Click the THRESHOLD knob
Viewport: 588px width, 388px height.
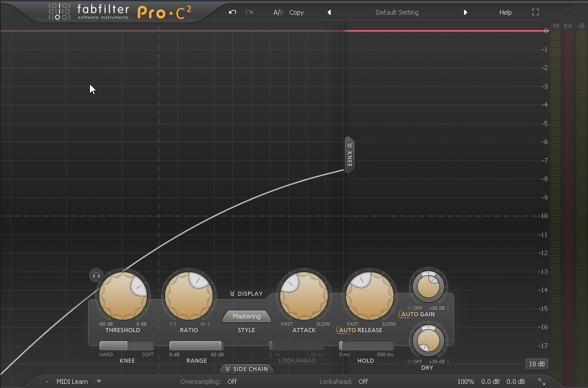tap(123, 296)
